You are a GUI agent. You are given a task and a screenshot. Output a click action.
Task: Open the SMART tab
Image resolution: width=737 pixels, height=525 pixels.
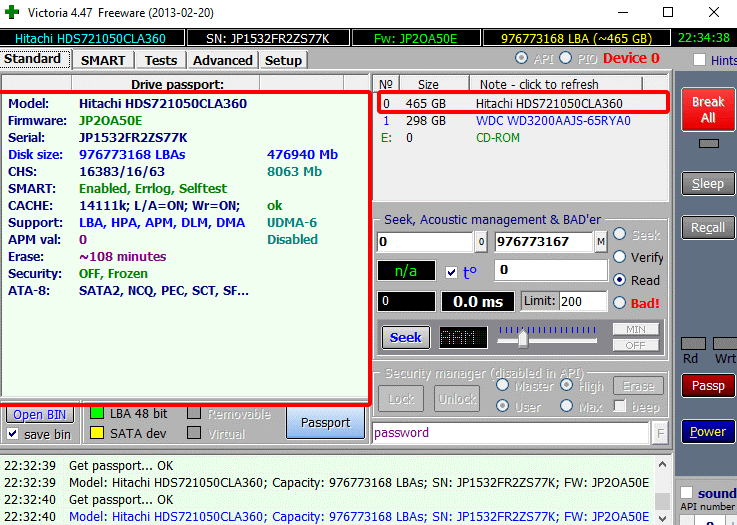click(103, 61)
